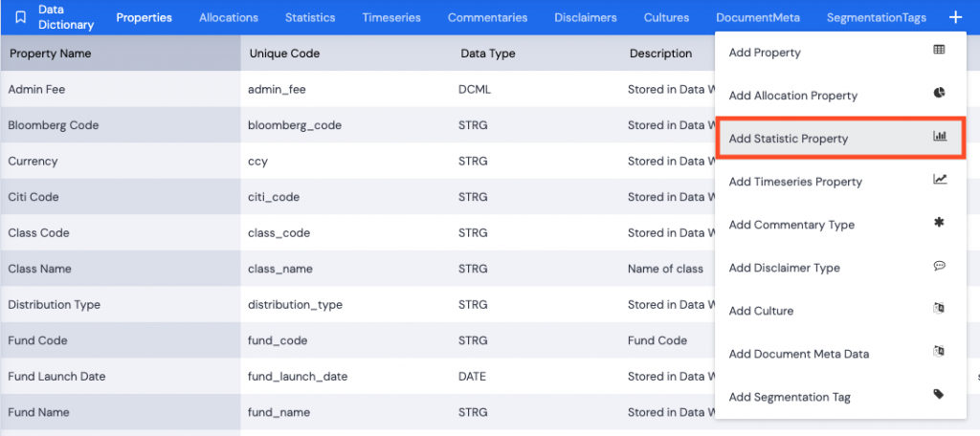This screenshot has width=980, height=436.
Task: Click the translate icon beside Add Culture
Action: click(x=939, y=308)
